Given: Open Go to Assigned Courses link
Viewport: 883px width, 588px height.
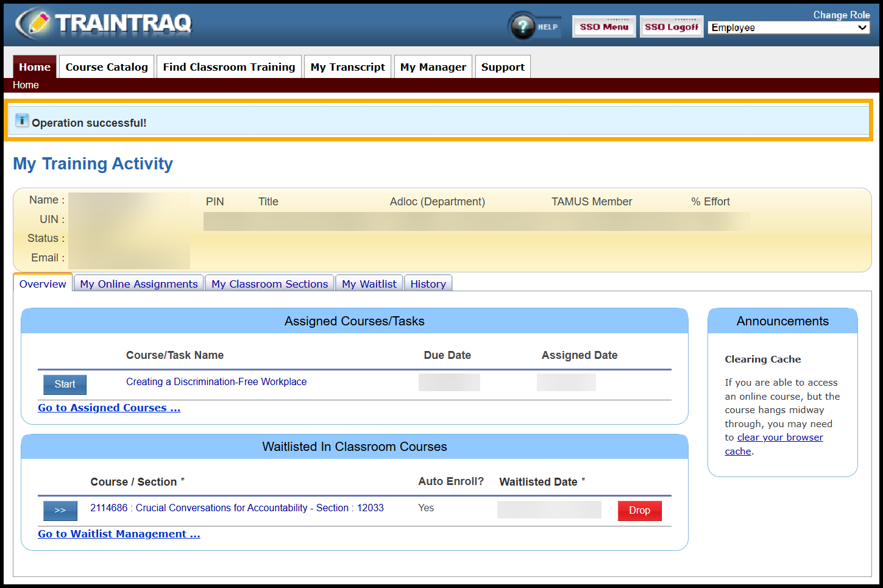Looking at the screenshot, I should pos(109,408).
